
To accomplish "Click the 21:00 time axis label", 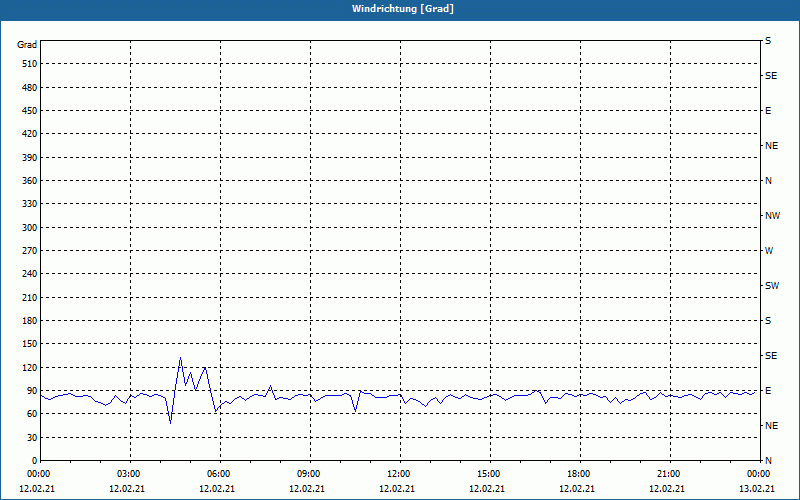I will pyautogui.click(x=668, y=473).
